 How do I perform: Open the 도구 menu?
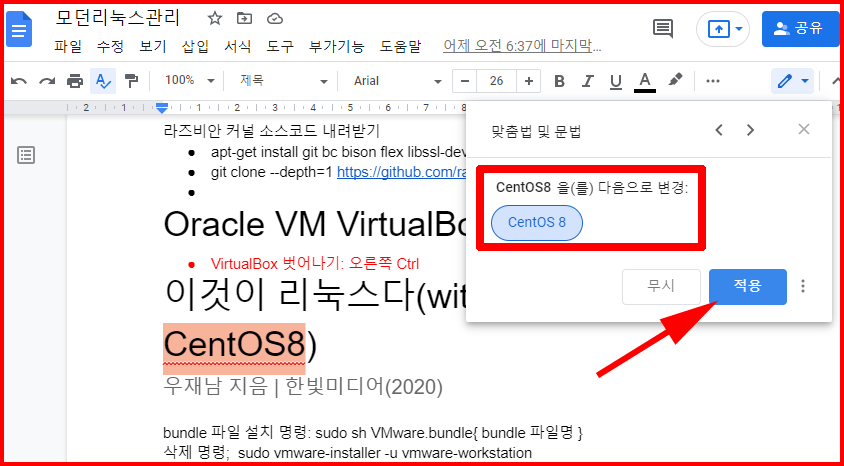point(280,46)
